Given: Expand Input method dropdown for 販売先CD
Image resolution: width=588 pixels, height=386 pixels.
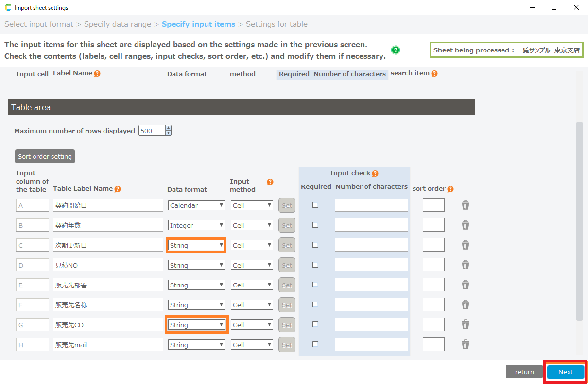Looking at the screenshot, I should (x=252, y=325).
